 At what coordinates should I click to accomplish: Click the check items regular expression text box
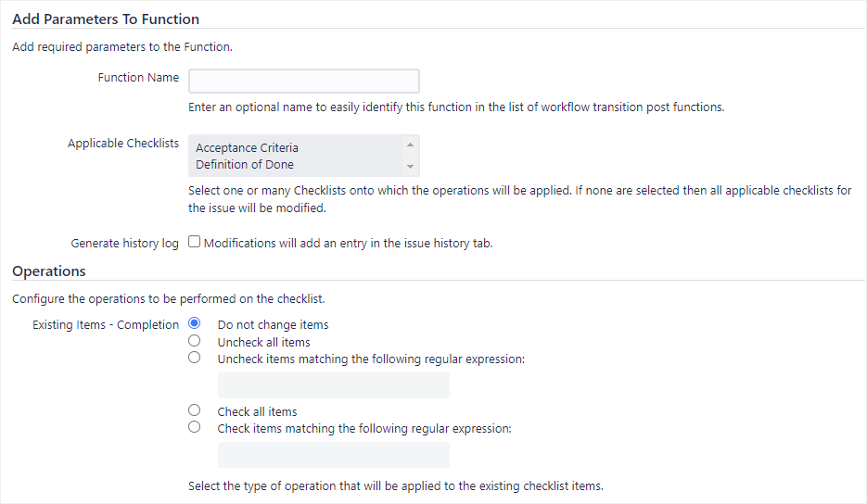333,455
